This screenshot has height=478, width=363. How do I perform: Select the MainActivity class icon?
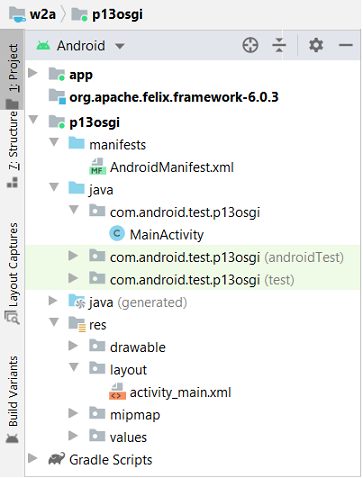(117, 234)
